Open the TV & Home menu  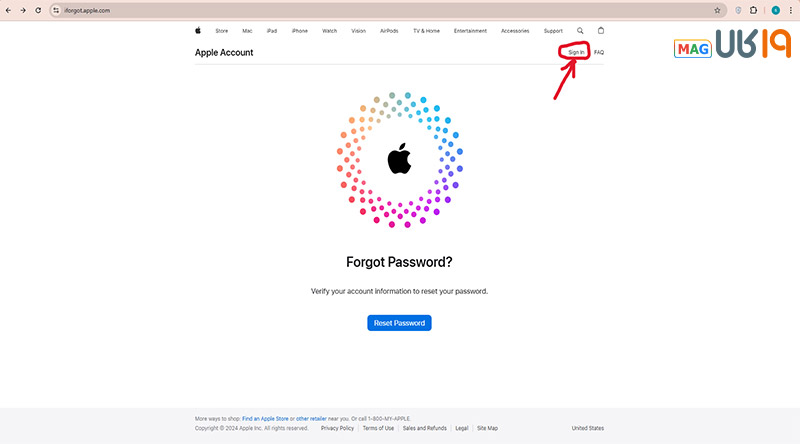pos(426,31)
